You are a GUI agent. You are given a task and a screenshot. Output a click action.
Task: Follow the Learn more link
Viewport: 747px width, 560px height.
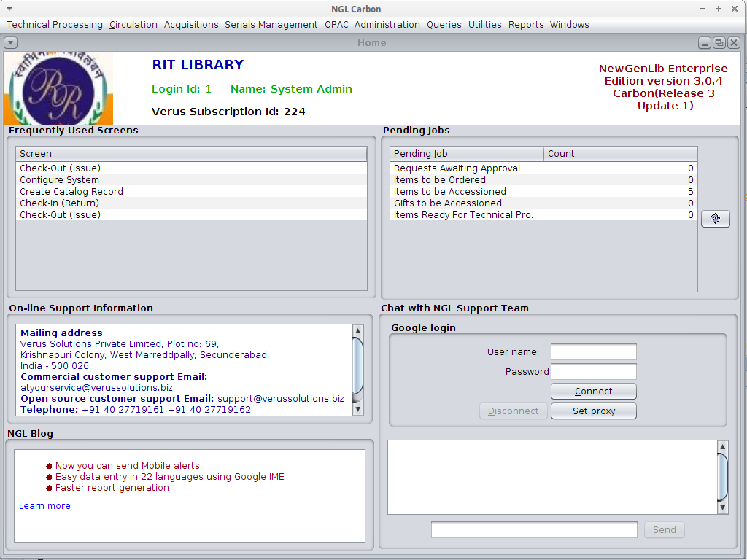tap(44, 506)
